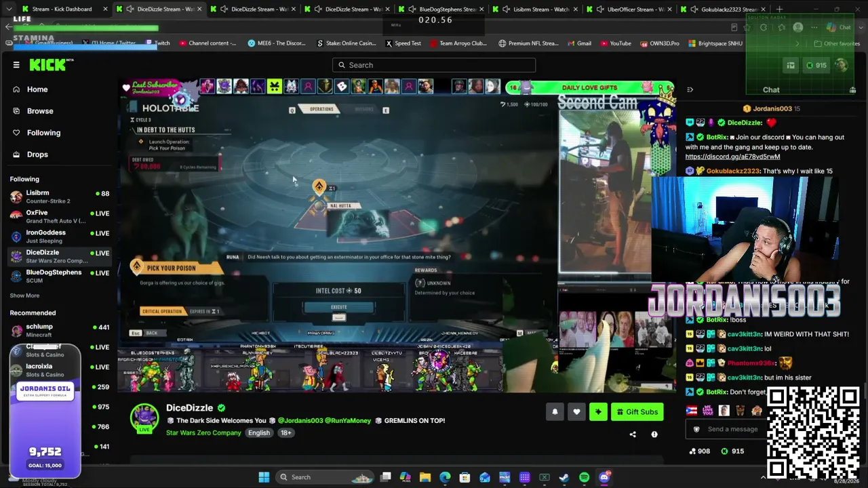Show hidden system tray icons chevron

pos(763,477)
